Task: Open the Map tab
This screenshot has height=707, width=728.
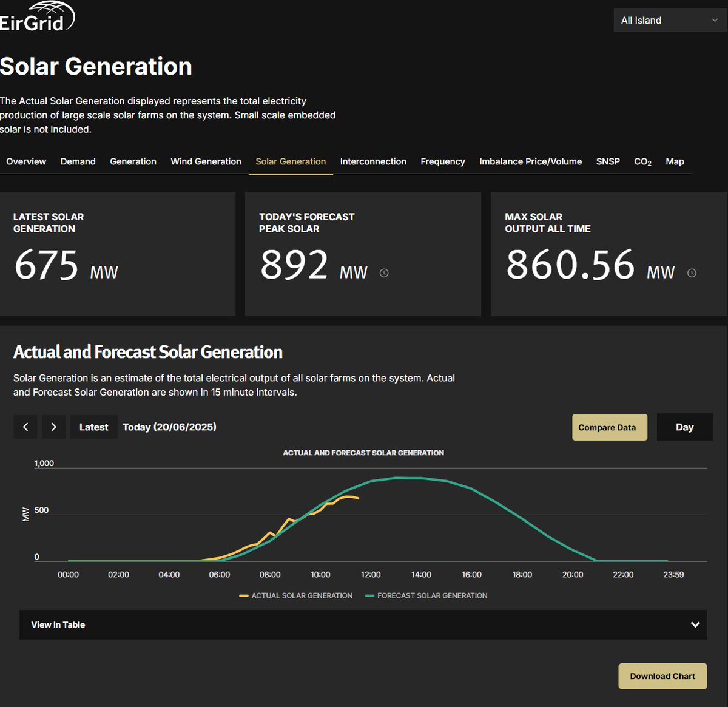Action: click(x=675, y=161)
